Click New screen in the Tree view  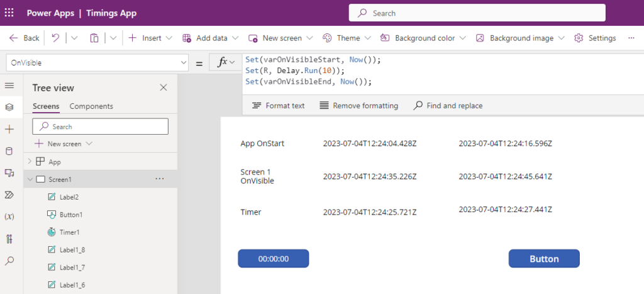point(64,144)
